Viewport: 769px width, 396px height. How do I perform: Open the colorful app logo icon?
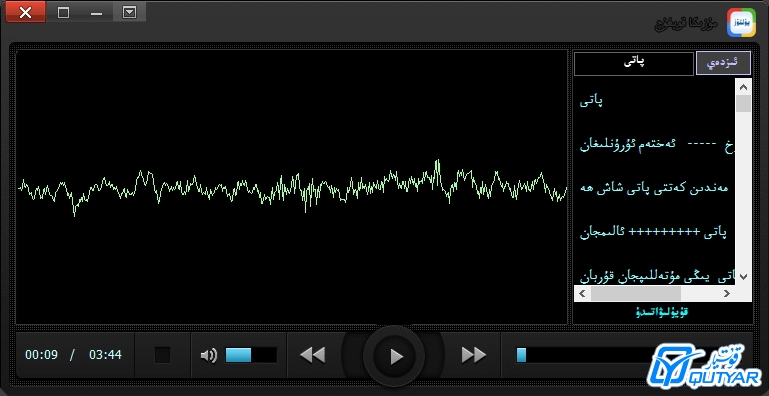pos(741,23)
